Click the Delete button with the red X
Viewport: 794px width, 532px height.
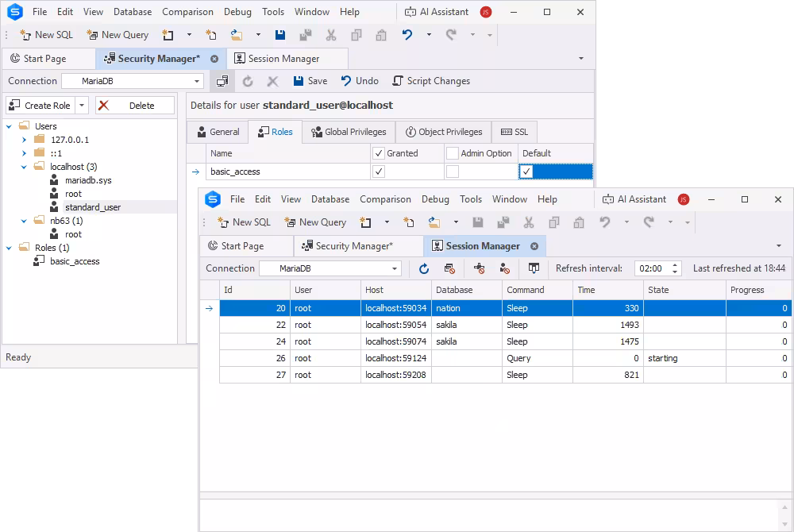[x=135, y=106]
